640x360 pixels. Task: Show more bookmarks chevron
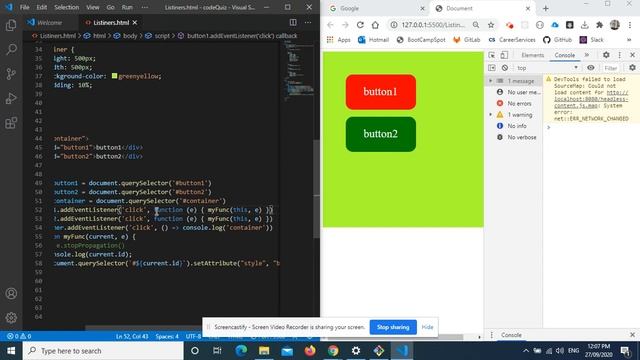(x=629, y=40)
